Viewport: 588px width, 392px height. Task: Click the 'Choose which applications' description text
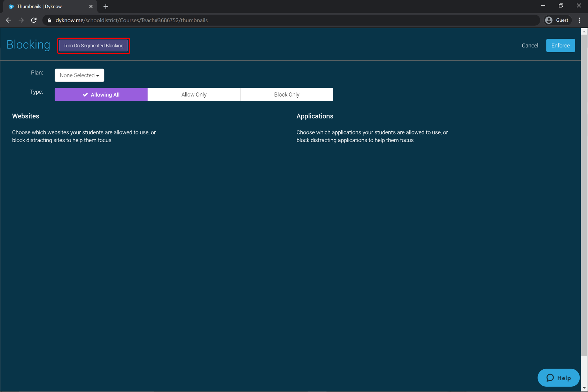coord(372,136)
